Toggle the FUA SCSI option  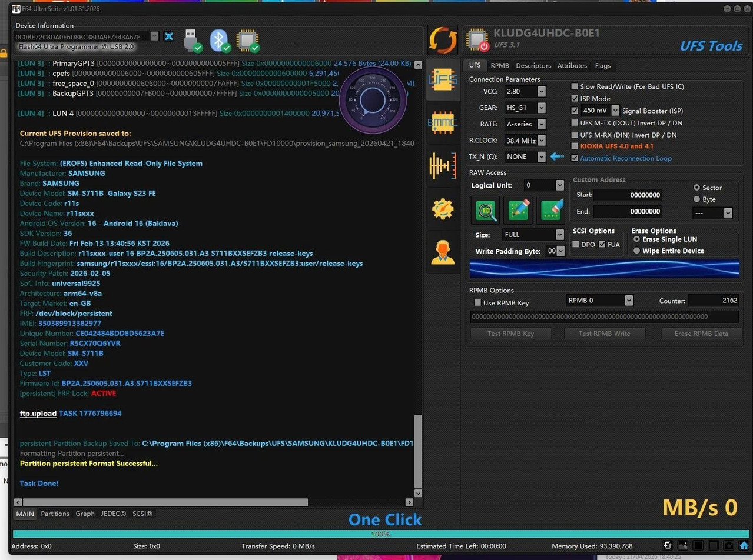point(602,244)
